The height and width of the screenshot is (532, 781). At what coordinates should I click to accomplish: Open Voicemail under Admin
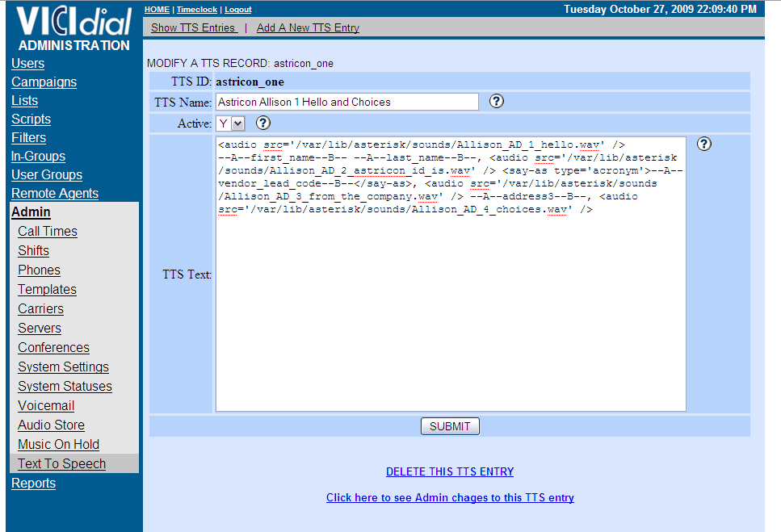46,405
